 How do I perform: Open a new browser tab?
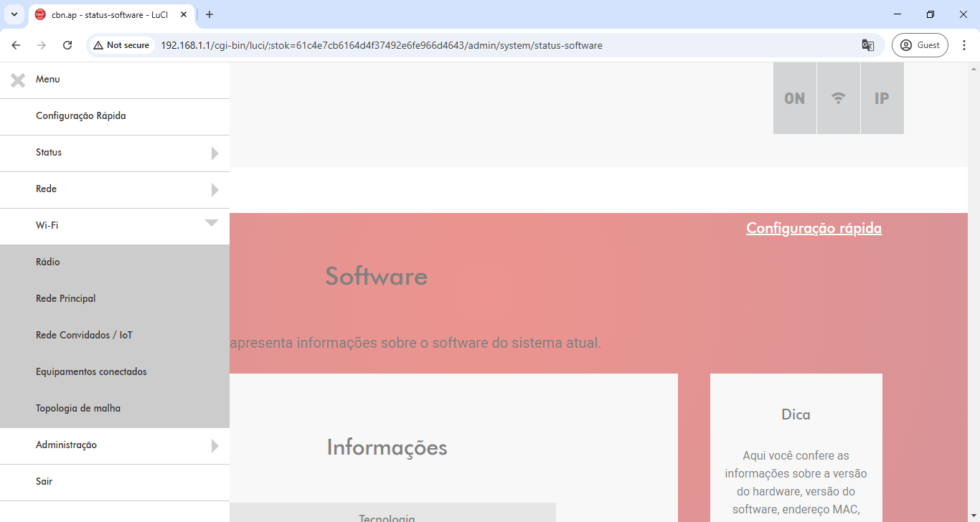tap(209, 14)
